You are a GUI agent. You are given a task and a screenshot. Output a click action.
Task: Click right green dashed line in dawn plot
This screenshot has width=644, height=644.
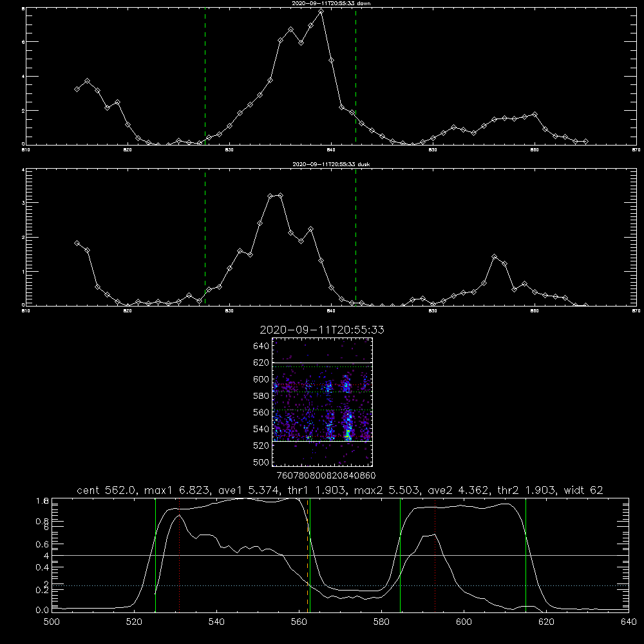(355, 77)
